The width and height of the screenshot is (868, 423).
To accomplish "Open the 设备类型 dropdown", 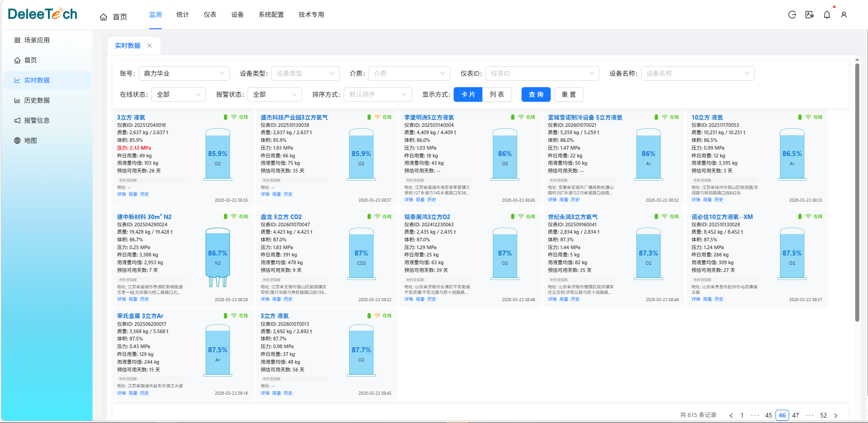I will [305, 73].
